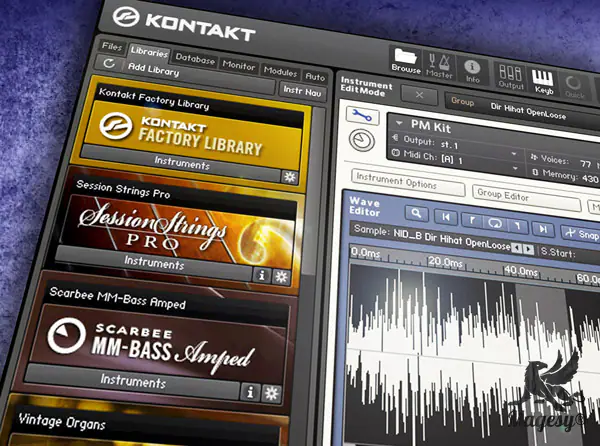Click the Voices value 77
The width and height of the screenshot is (600, 446).
[x=585, y=163]
